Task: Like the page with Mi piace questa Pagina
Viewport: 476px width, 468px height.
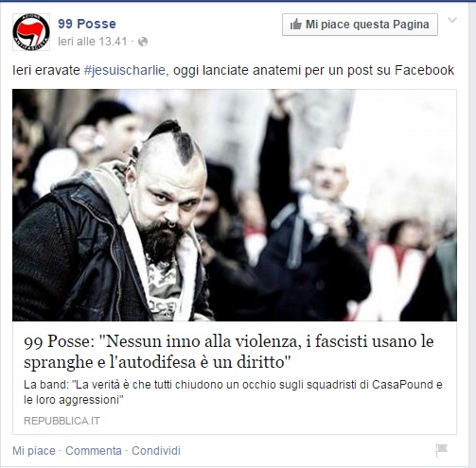Action: (x=360, y=25)
